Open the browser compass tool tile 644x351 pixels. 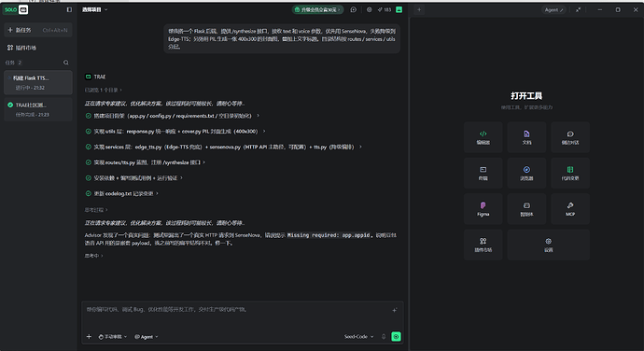(526, 173)
